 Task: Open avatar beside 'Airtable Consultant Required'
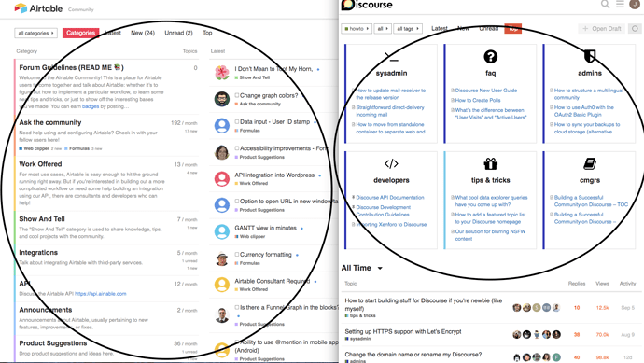[x=222, y=285]
